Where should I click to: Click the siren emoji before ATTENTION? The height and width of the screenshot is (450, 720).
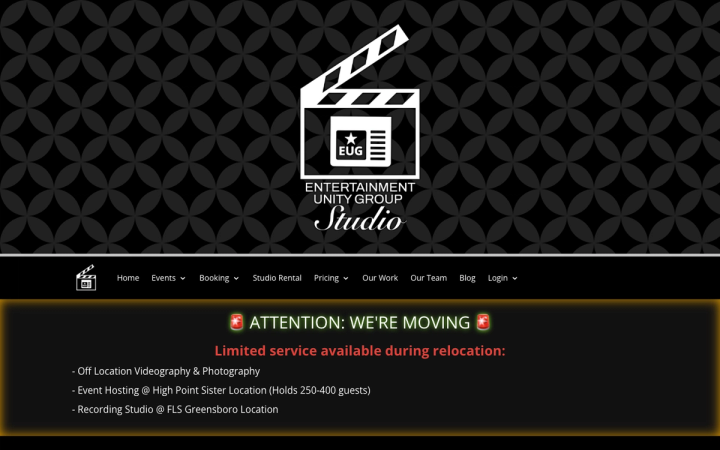[236, 322]
